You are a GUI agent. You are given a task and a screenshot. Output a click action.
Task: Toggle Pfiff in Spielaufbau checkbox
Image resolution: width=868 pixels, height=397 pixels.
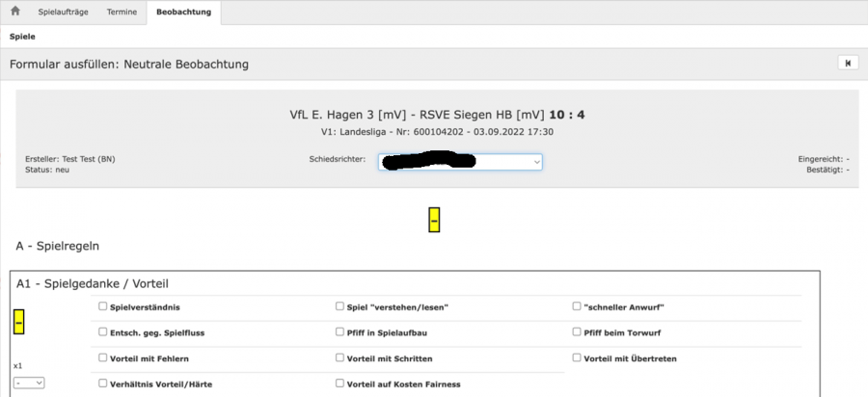point(339,331)
